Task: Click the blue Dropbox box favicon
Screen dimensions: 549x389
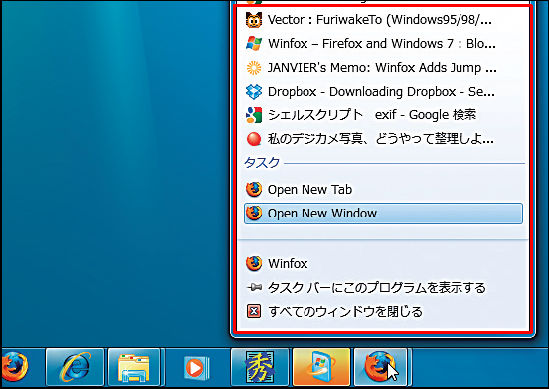Action: tap(254, 92)
